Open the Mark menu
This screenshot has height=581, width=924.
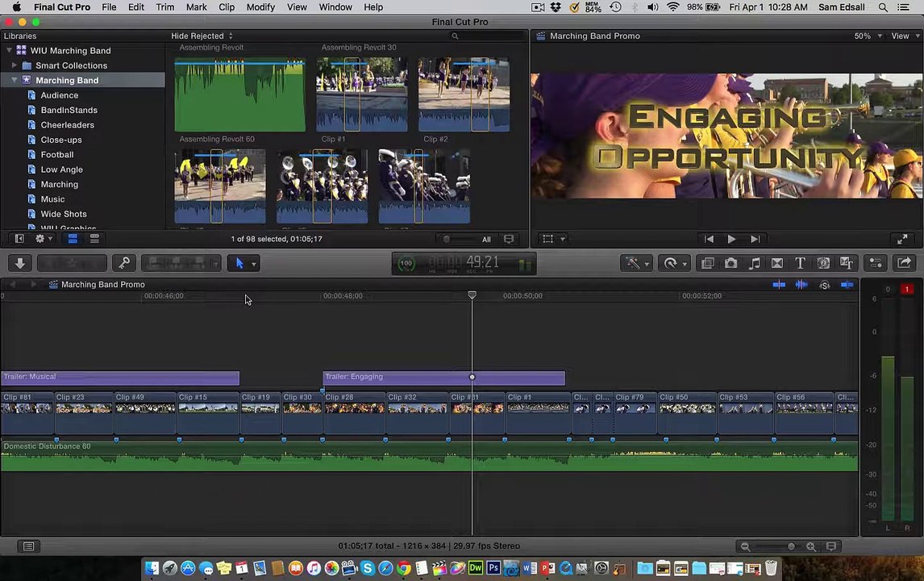click(x=196, y=7)
